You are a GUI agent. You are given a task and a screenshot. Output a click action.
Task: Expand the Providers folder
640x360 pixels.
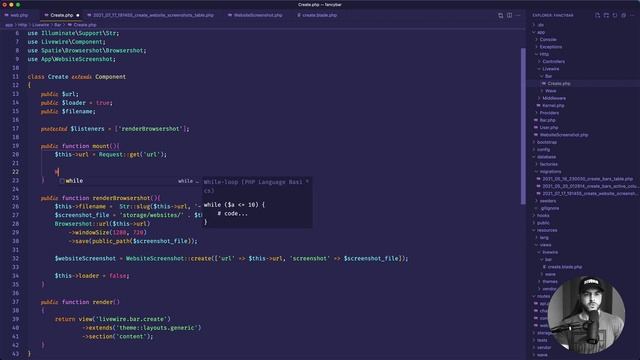point(549,113)
